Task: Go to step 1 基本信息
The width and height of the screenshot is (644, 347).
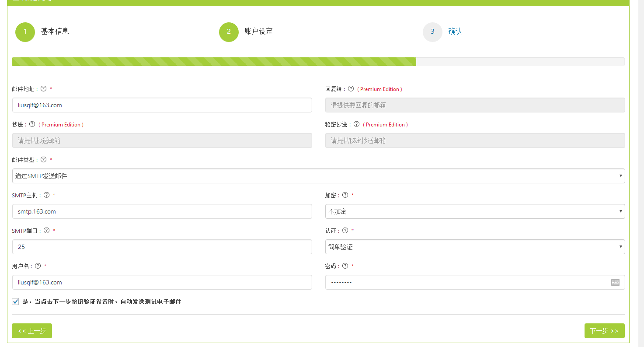Action: tap(25, 32)
